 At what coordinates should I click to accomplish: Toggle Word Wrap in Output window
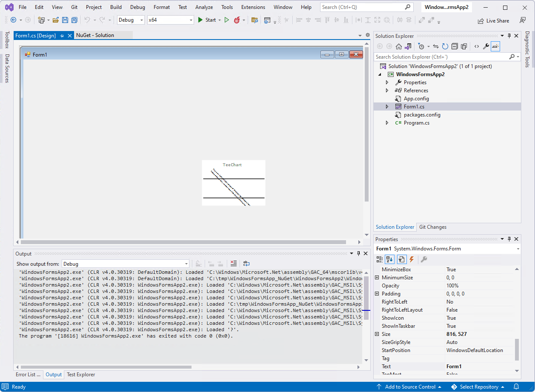(x=246, y=264)
